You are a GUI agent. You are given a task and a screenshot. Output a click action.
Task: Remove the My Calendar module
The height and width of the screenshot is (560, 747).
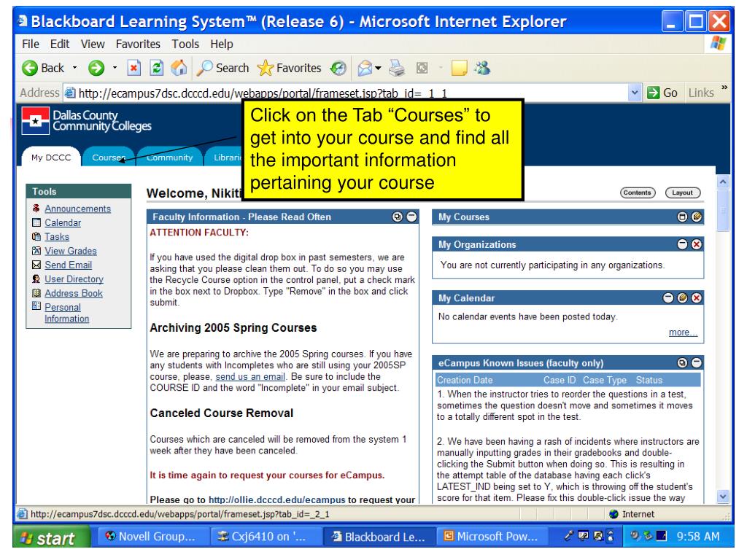coord(697,297)
